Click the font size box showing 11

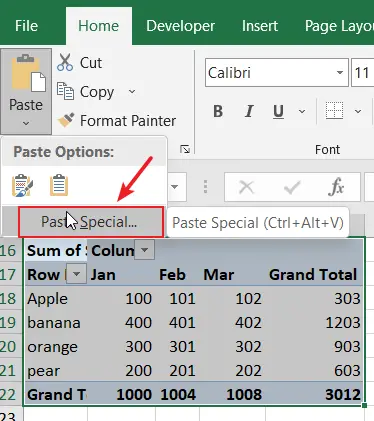point(363,73)
